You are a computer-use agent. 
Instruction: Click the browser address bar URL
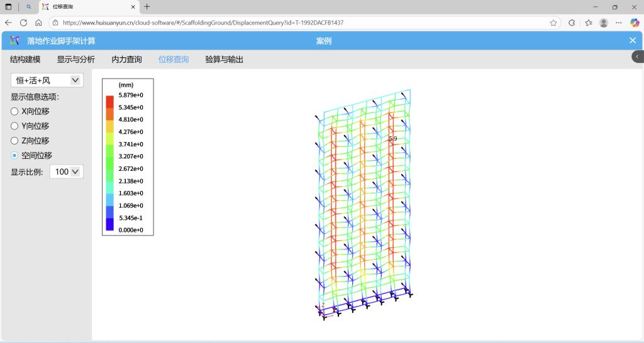pos(252,23)
